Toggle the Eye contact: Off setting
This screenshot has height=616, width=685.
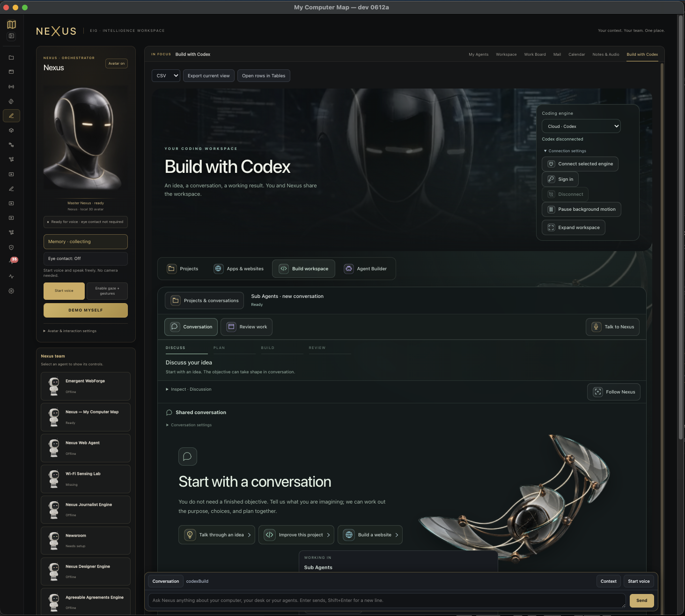click(x=86, y=259)
